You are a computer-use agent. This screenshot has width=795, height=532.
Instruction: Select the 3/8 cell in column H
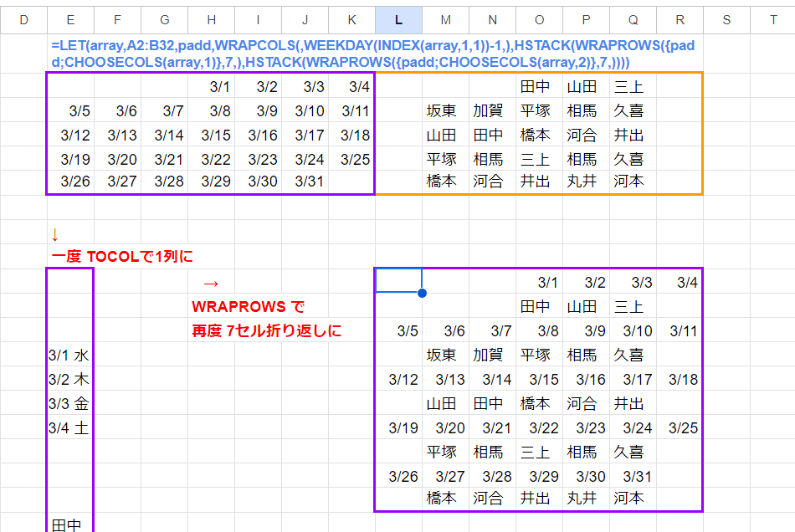click(x=212, y=111)
